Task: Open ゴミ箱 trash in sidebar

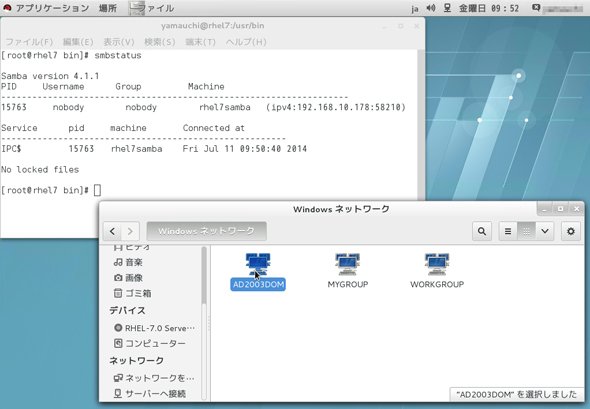Action: [132, 293]
